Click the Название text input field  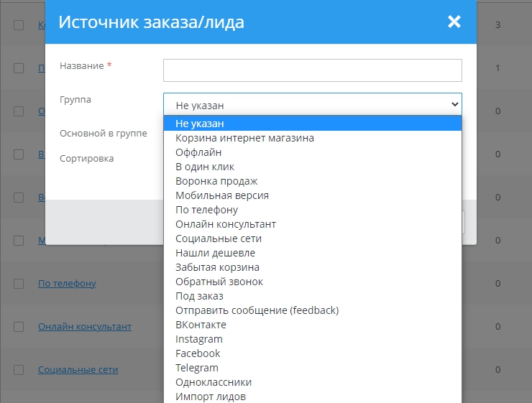[312, 70]
